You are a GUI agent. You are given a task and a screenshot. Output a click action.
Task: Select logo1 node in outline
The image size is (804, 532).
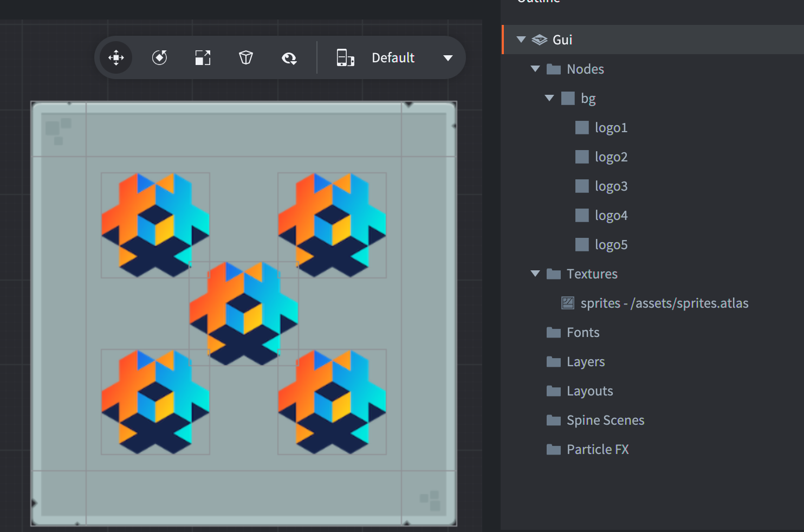(x=611, y=127)
